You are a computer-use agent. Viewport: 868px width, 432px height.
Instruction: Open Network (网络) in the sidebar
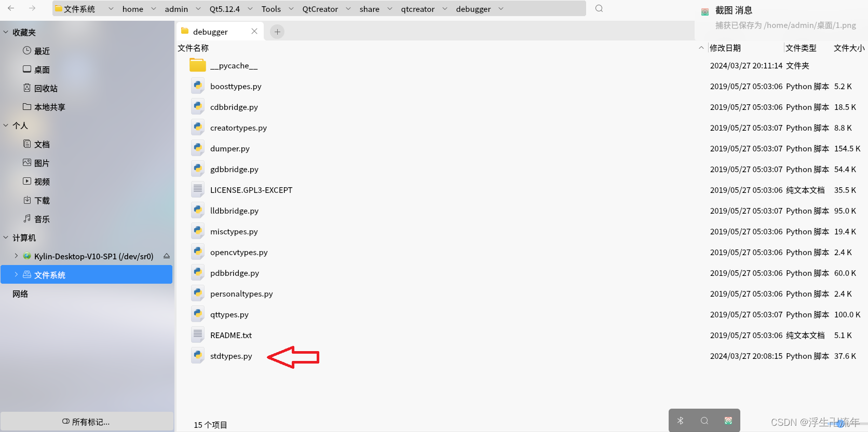point(20,294)
